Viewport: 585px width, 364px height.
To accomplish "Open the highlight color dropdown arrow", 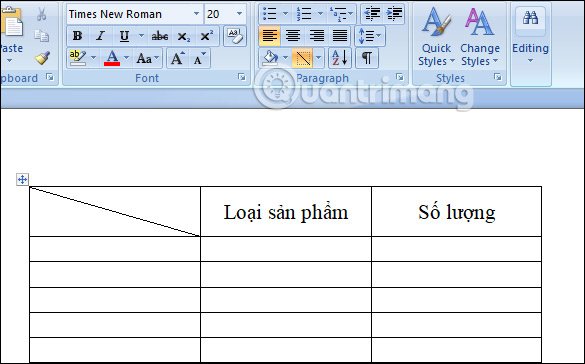I will click(x=93, y=58).
